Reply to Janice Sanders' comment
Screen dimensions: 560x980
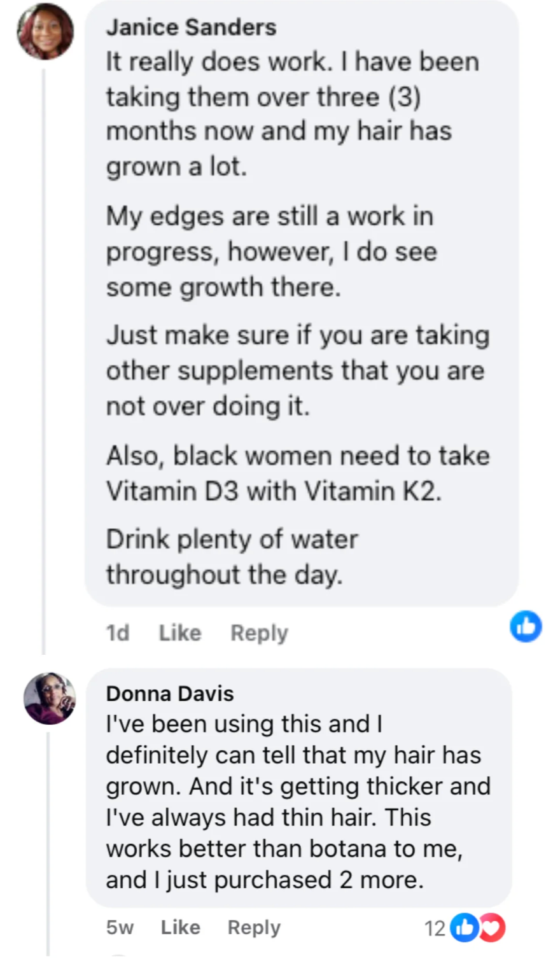tap(259, 633)
